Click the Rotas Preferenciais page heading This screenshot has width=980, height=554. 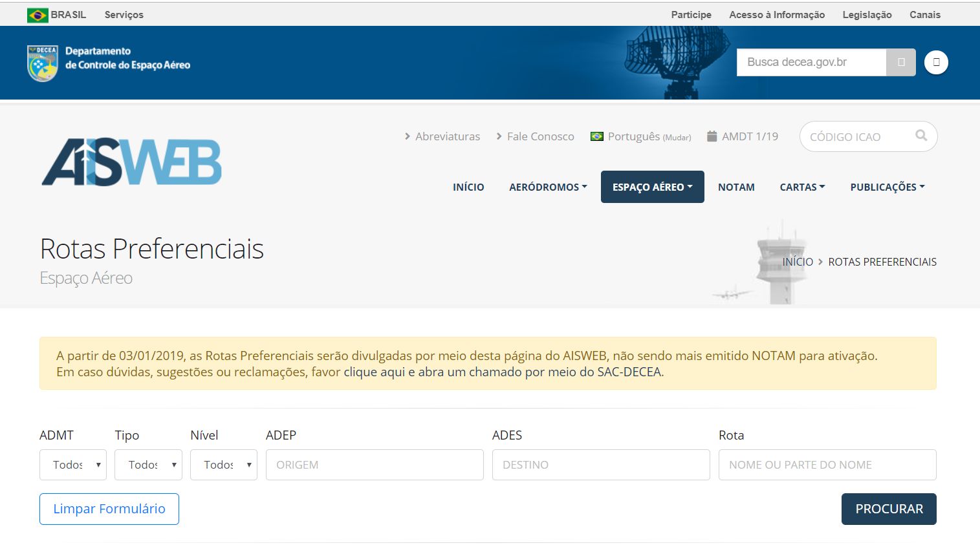click(x=152, y=249)
